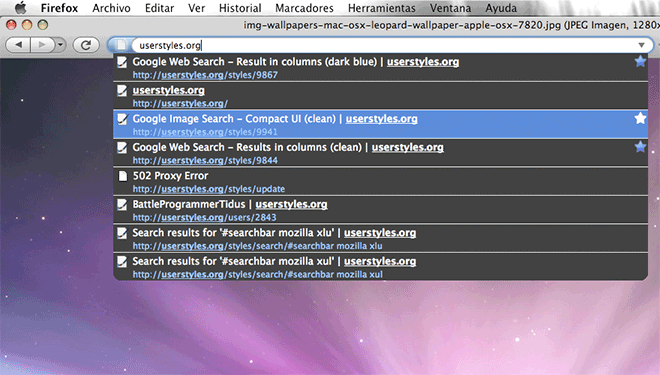Click URL http://userstyles.org/styles/9941
The height and width of the screenshot is (375, 660).
point(205,132)
